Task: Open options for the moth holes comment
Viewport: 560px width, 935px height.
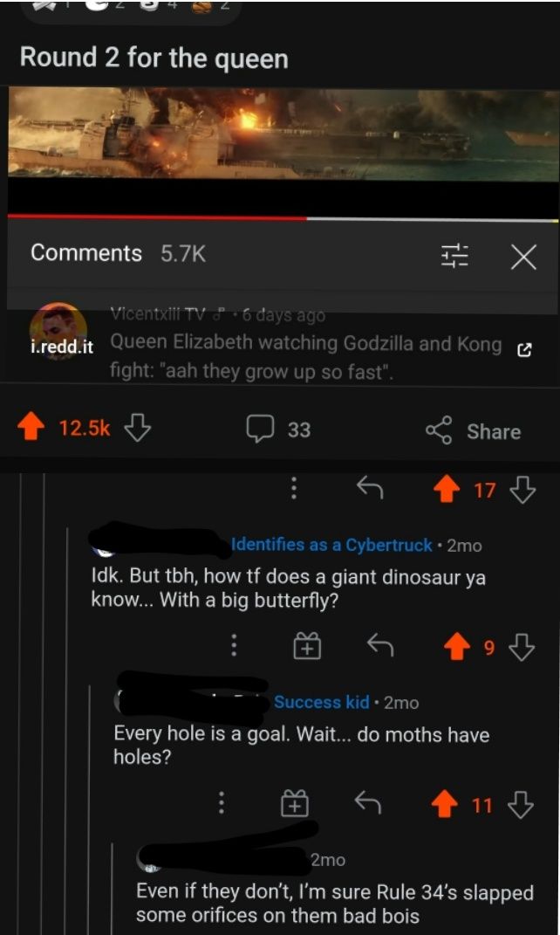Action: (x=222, y=803)
